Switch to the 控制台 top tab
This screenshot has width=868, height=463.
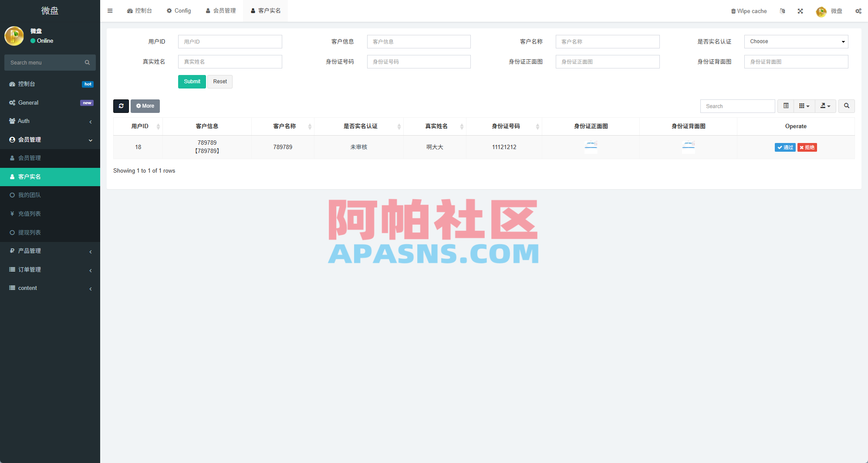(139, 11)
